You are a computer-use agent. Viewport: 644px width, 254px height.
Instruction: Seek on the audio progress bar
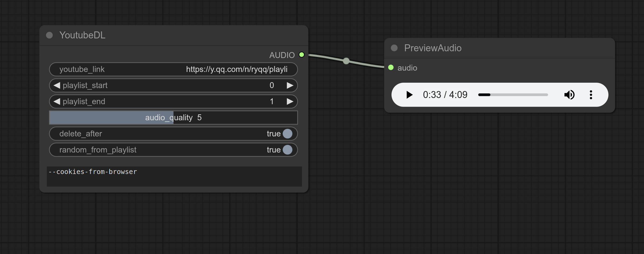point(513,95)
